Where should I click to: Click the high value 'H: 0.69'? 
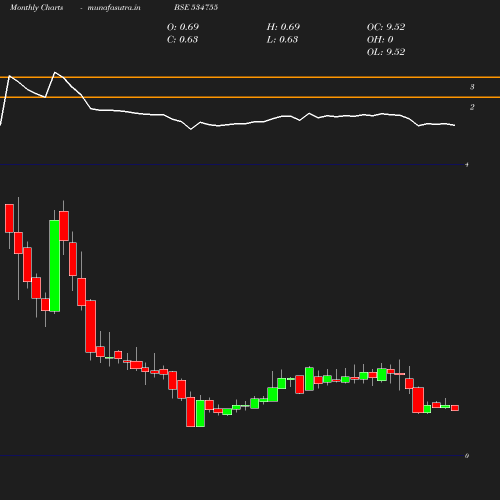tap(283, 27)
